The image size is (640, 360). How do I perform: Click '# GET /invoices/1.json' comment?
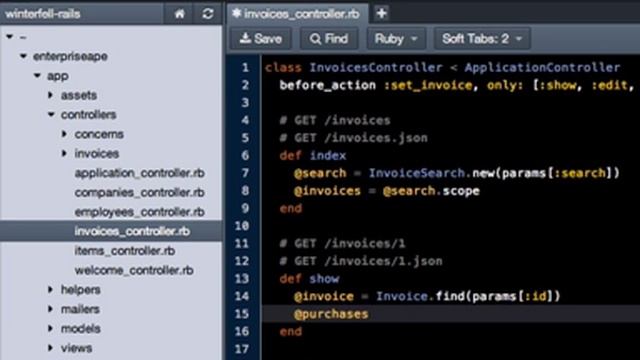361,261
